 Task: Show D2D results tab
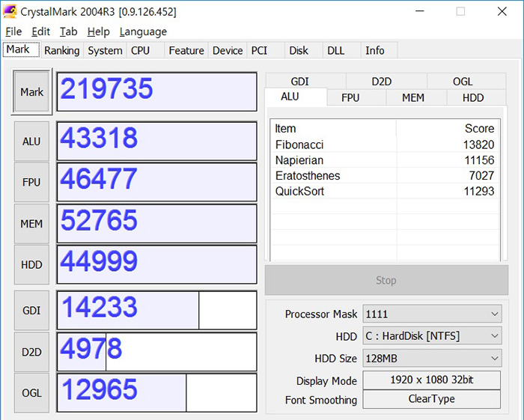coord(386,82)
